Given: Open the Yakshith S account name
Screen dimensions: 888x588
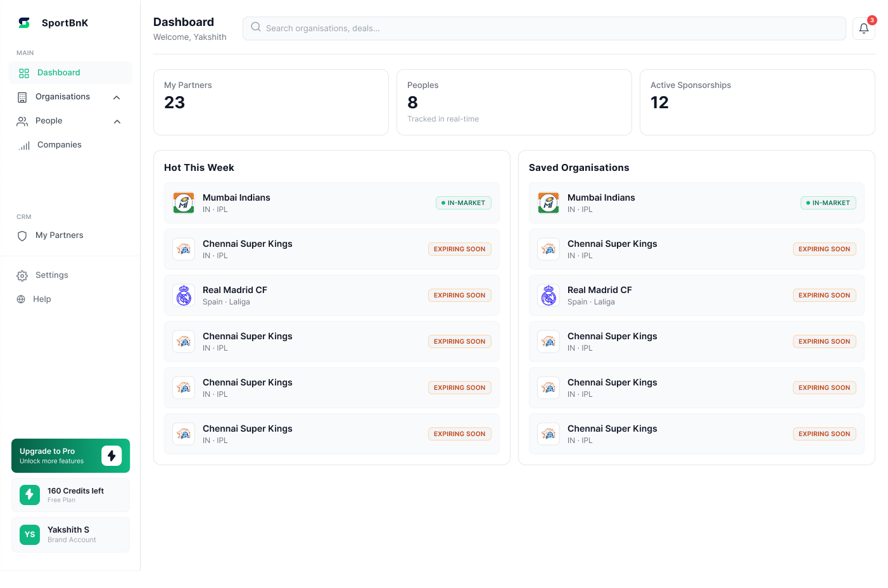Looking at the screenshot, I should pos(68,530).
